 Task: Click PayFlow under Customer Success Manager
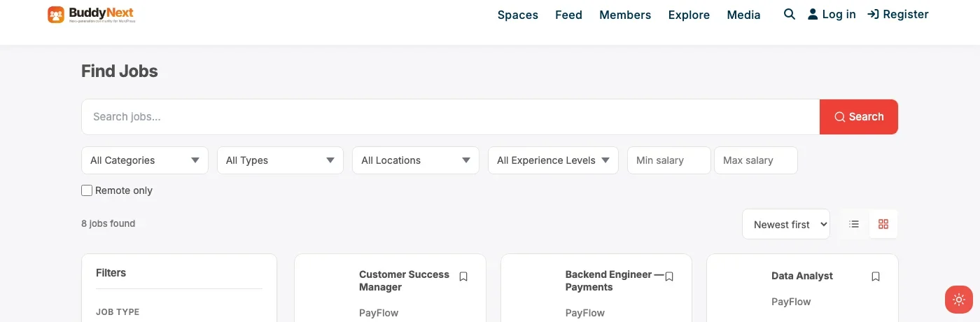click(x=379, y=313)
